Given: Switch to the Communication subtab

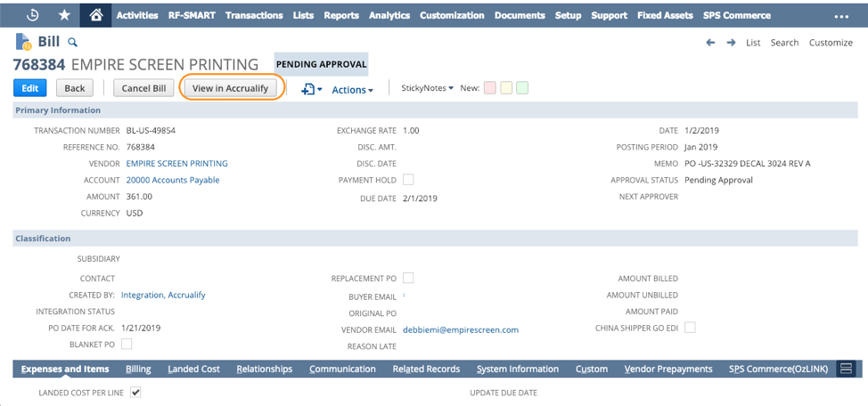Looking at the screenshot, I should 343,369.
